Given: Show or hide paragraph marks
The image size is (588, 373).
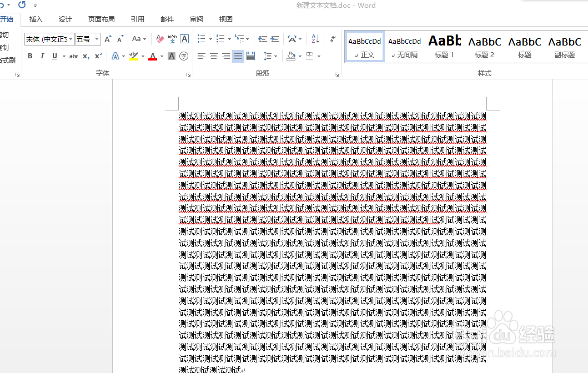Looking at the screenshot, I should [332, 39].
